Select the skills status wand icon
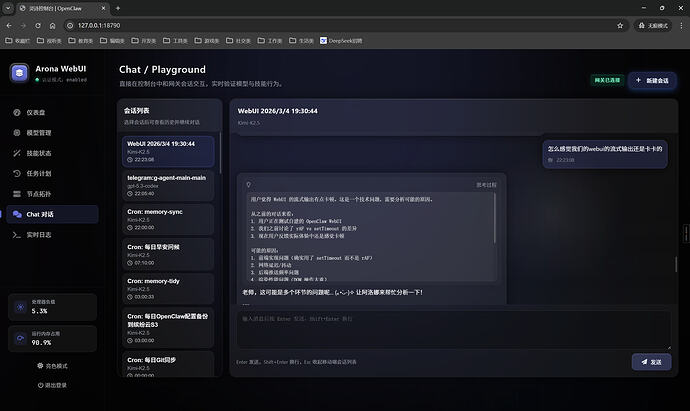Screen dimensions: 690x411 (17, 153)
